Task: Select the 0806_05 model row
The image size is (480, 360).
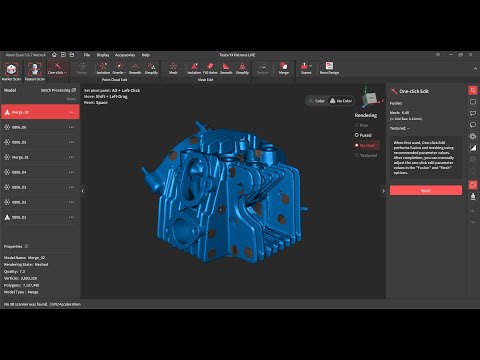Action: (40, 142)
